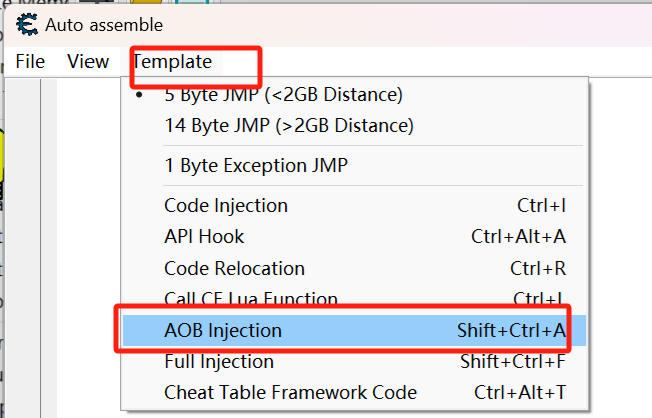Choose the AOB Injection template
Screen dimensions: 652x418
pos(354,330)
